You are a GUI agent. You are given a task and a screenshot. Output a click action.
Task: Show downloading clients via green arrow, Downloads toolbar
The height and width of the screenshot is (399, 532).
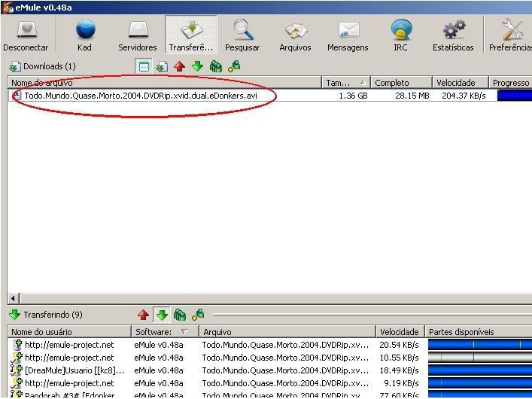click(197, 66)
